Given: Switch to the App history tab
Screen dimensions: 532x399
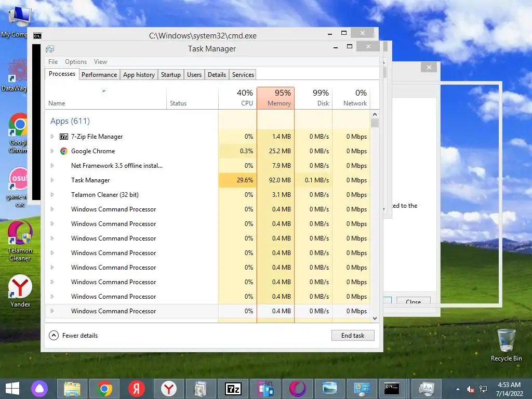Looking at the screenshot, I should point(139,75).
